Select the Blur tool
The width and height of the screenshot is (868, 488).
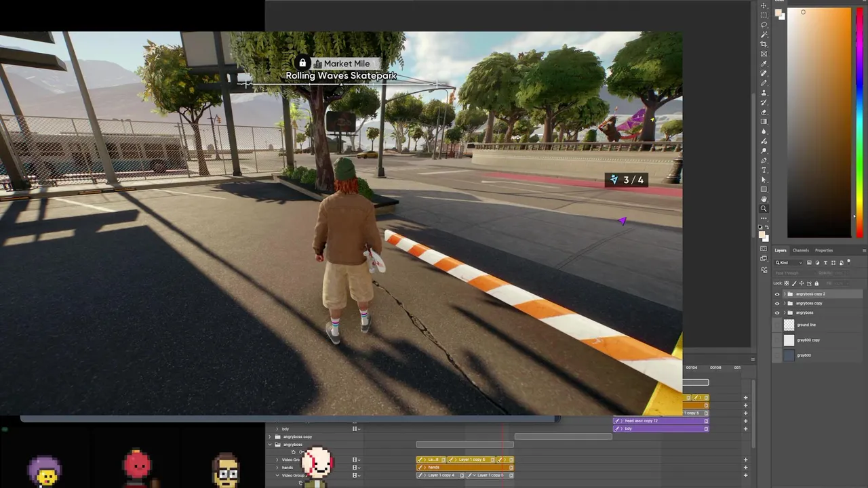pos(764,131)
